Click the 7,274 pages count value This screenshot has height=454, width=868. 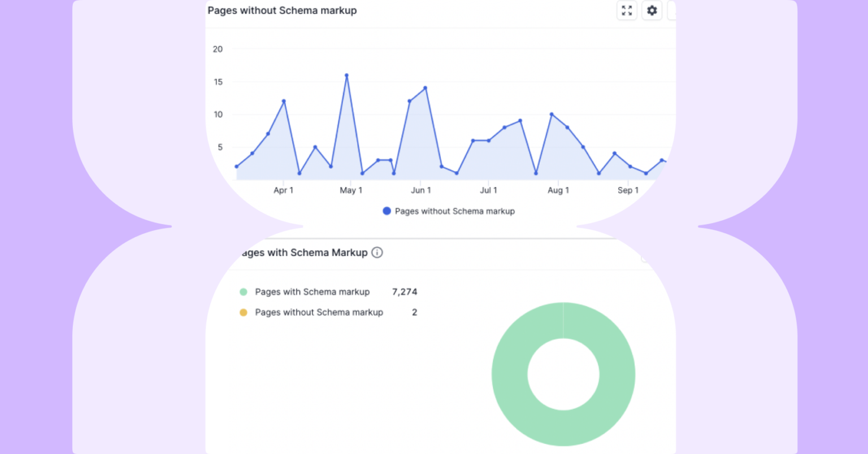click(x=405, y=292)
